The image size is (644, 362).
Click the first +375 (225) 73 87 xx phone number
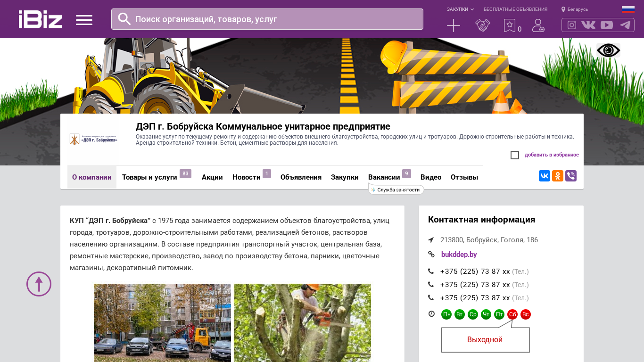point(475,271)
